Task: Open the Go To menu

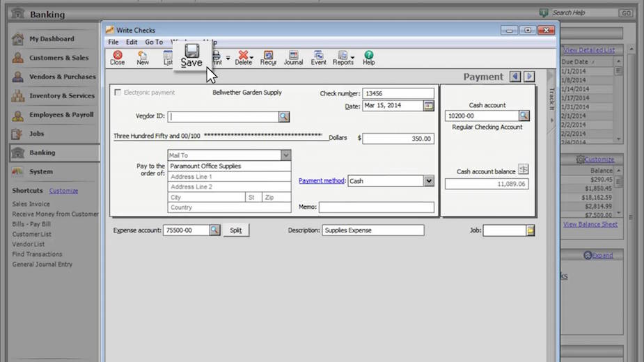Action: click(x=154, y=42)
